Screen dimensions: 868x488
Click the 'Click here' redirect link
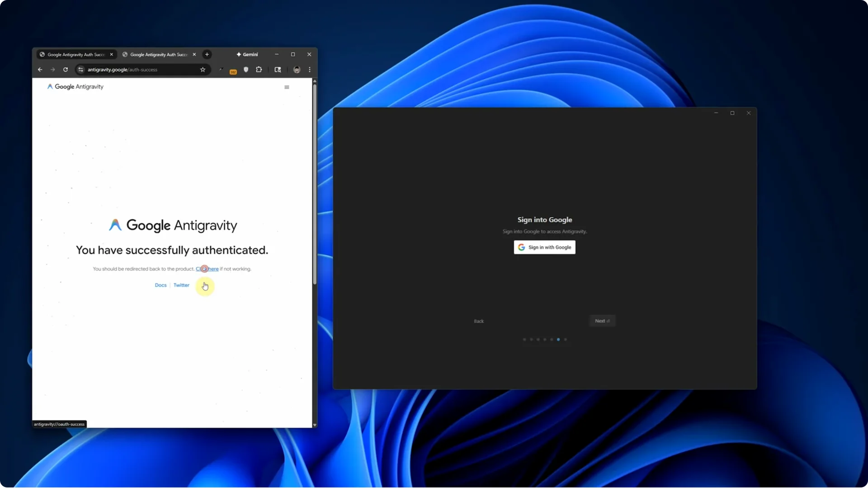point(208,269)
